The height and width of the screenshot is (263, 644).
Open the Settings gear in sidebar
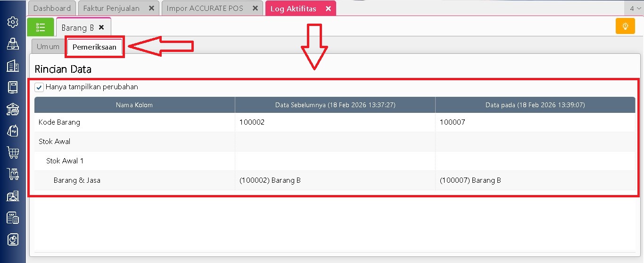(x=13, y=22)
